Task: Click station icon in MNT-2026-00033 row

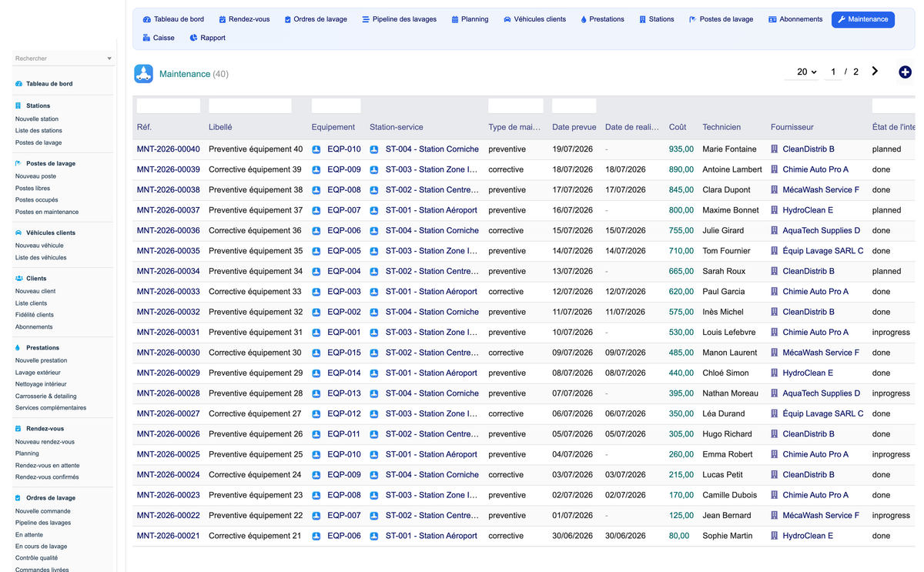Action: [x=374, y=292]
